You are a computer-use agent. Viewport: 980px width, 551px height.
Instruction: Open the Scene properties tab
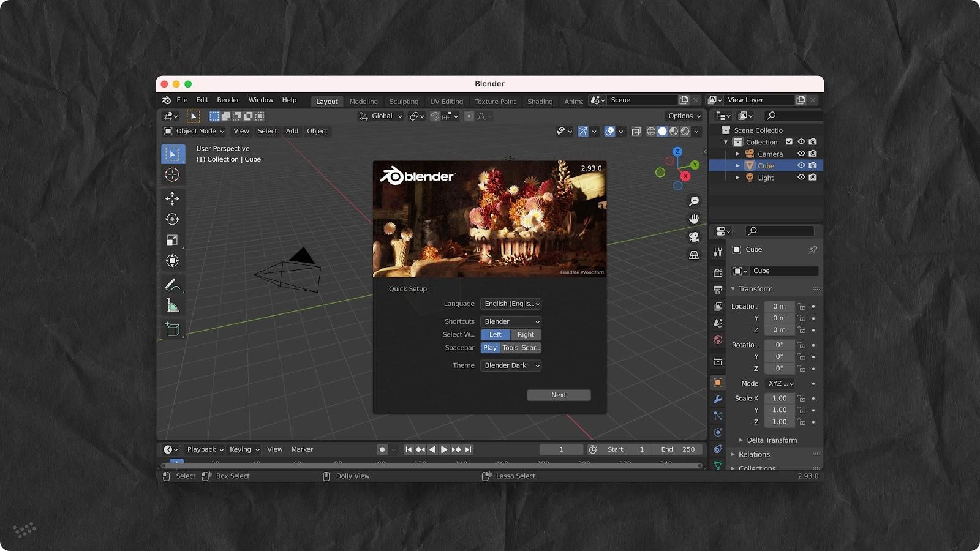718,323
